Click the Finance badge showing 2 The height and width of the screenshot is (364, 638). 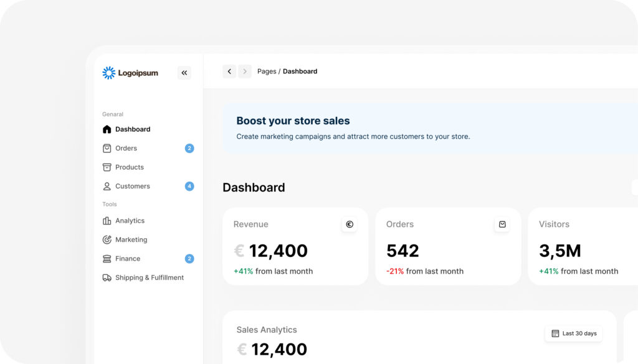189,259
